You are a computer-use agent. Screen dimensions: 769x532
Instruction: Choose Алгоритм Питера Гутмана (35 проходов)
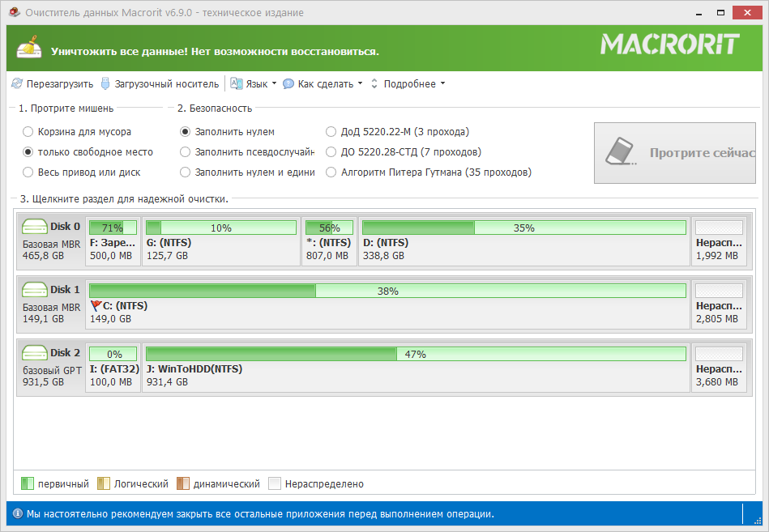pos(429,172)
